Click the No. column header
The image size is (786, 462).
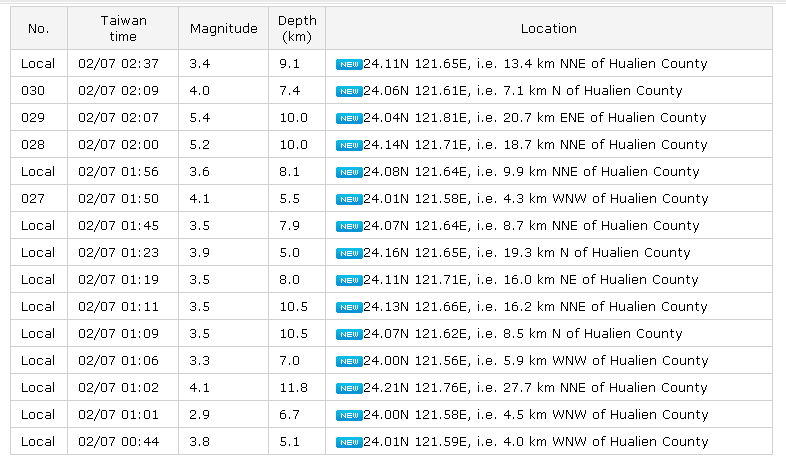click(39, 29)
